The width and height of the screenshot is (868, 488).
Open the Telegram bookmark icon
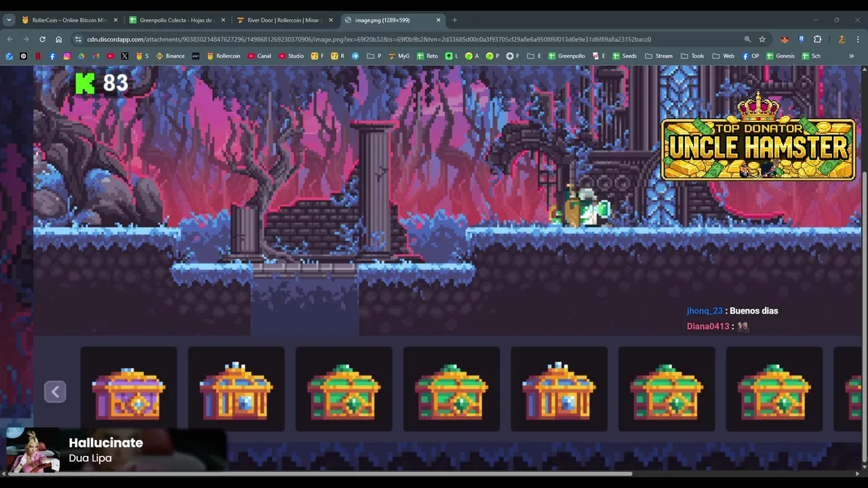[x=355, y=56]
